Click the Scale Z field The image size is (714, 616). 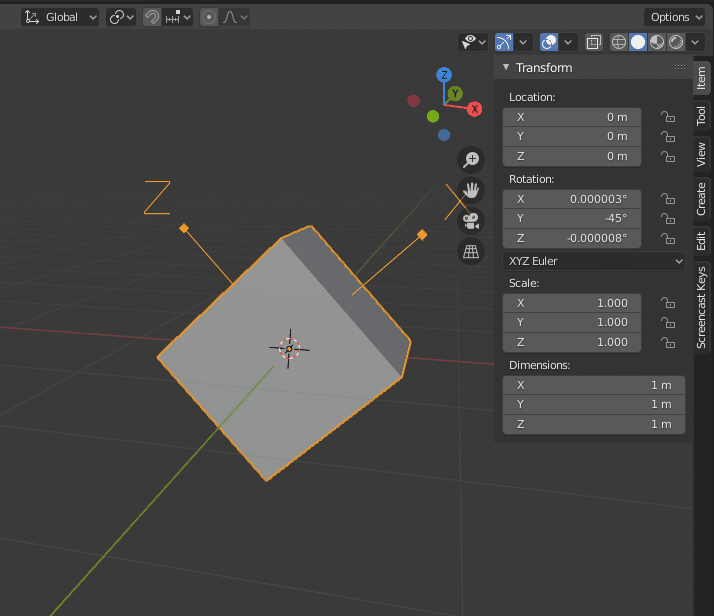pos(572,342)
